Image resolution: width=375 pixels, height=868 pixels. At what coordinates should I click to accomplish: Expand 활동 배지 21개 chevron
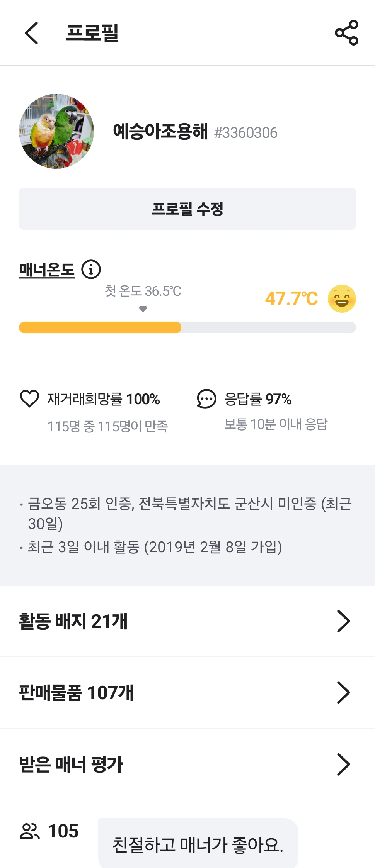[x=343, y=621]
